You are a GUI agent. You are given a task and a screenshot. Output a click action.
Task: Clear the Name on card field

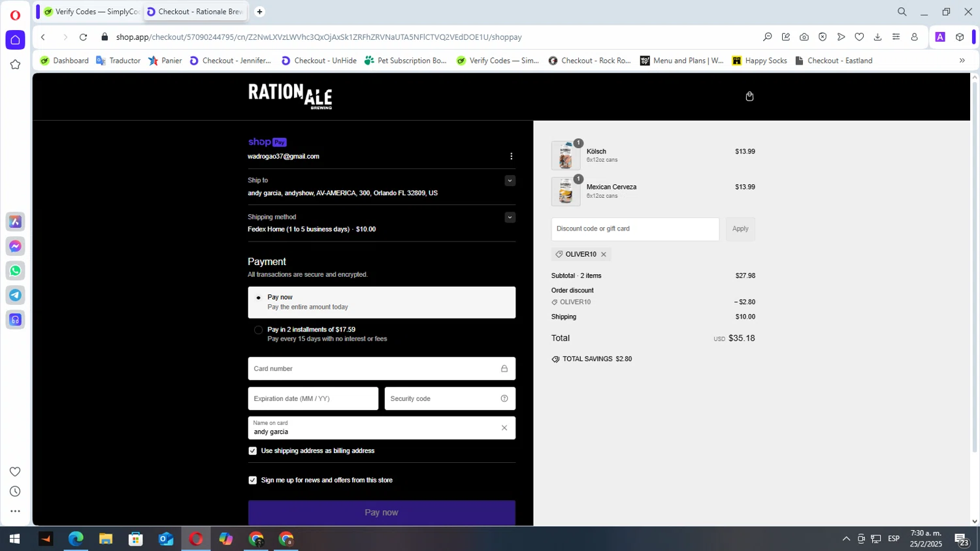(504, 428)
